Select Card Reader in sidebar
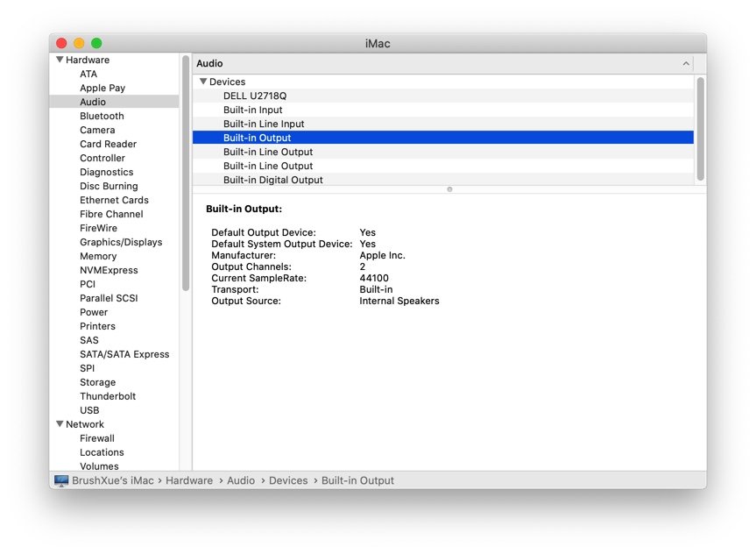 [x=108, y=144]
